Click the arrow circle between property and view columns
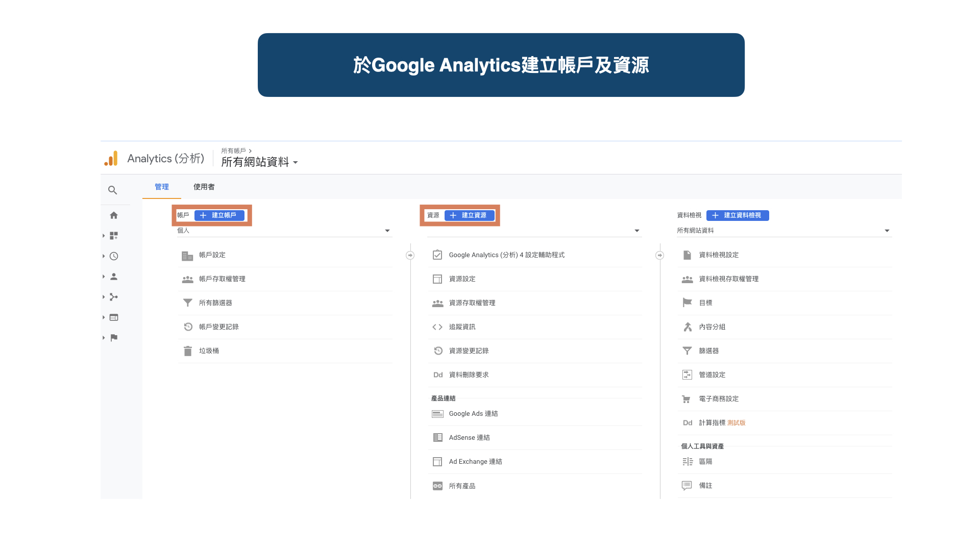This screenshot has width=980, height=551. click(x=659, y=255)
